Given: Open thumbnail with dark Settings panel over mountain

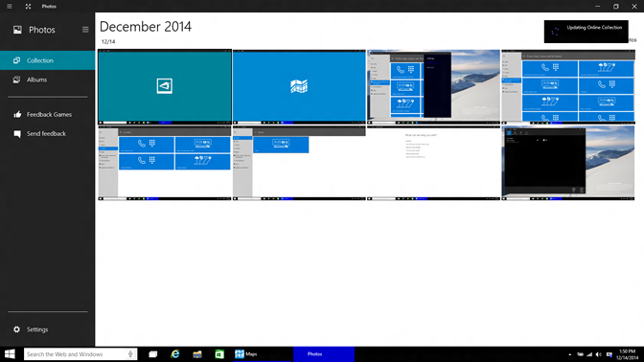Looking at the screenshot, I should pyautogui.click(x=434, y=87).
